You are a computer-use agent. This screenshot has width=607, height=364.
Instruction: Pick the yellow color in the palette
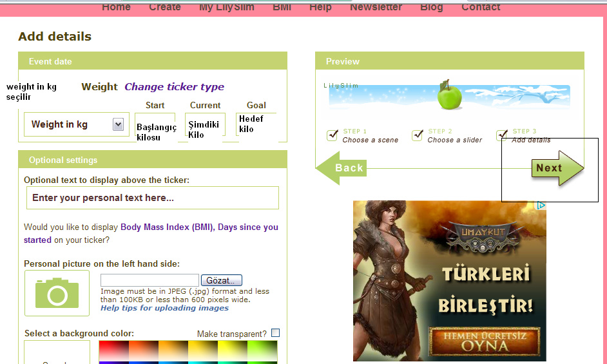tap(232, 351)
